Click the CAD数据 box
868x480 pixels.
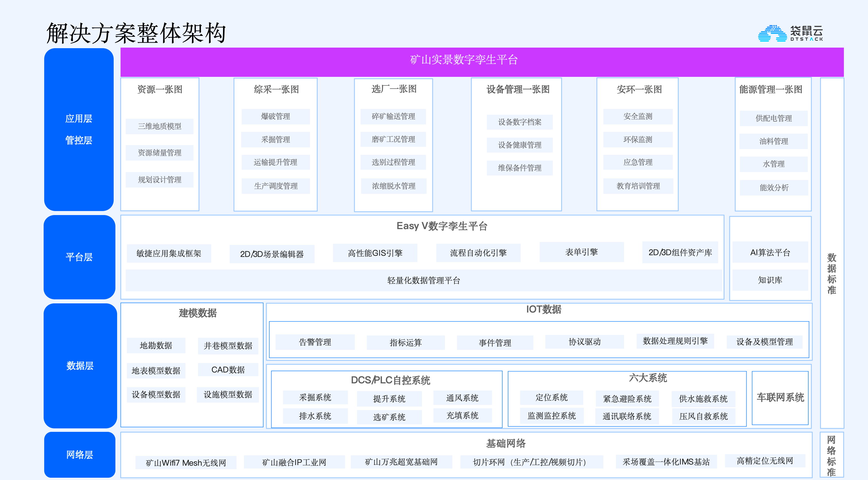click(228, 370)
